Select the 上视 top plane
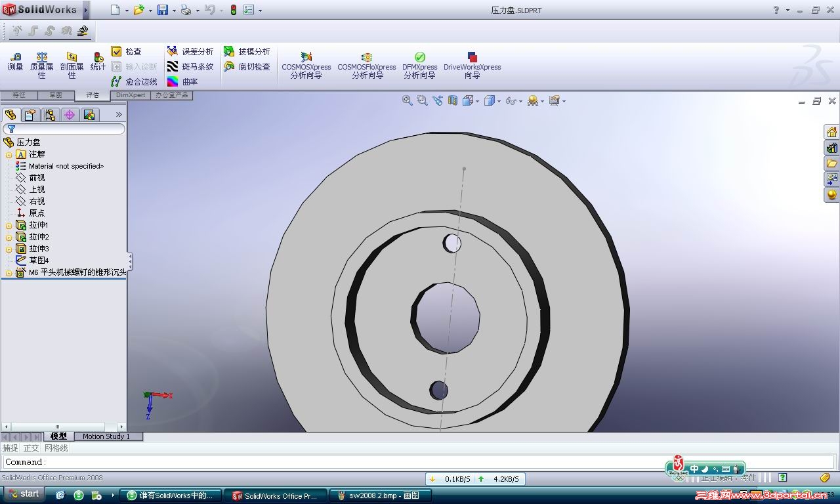 (31, 190)
